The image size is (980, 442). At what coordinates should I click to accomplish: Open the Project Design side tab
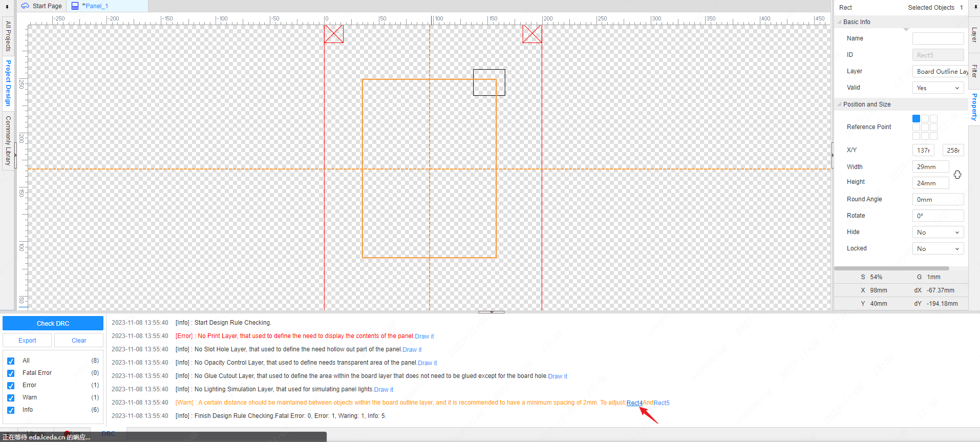(8, 82)
